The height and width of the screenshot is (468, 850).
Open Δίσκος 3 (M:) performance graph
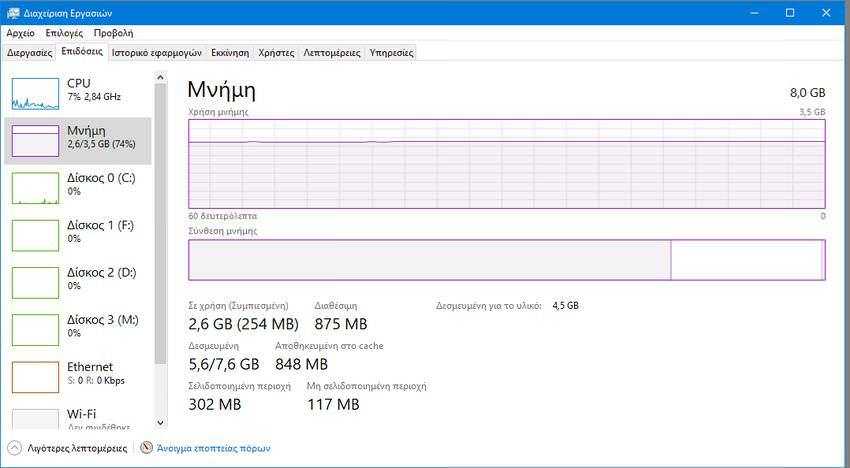(x=35, y=328)
